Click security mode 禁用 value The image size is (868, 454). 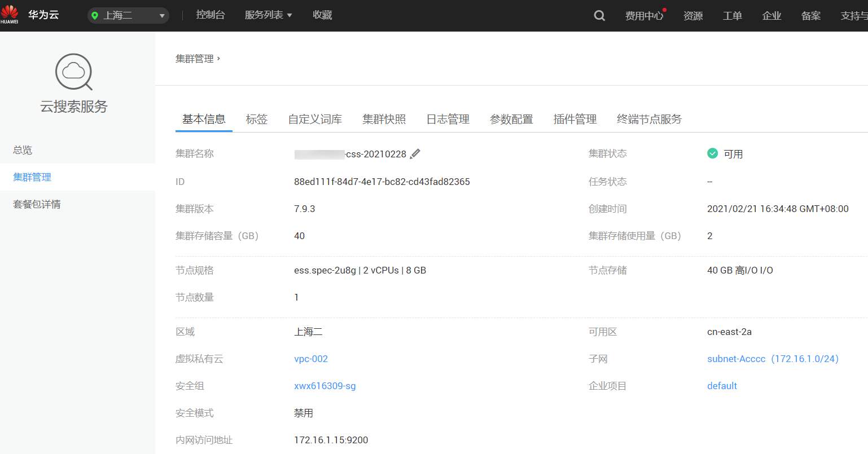coord(304,413)
